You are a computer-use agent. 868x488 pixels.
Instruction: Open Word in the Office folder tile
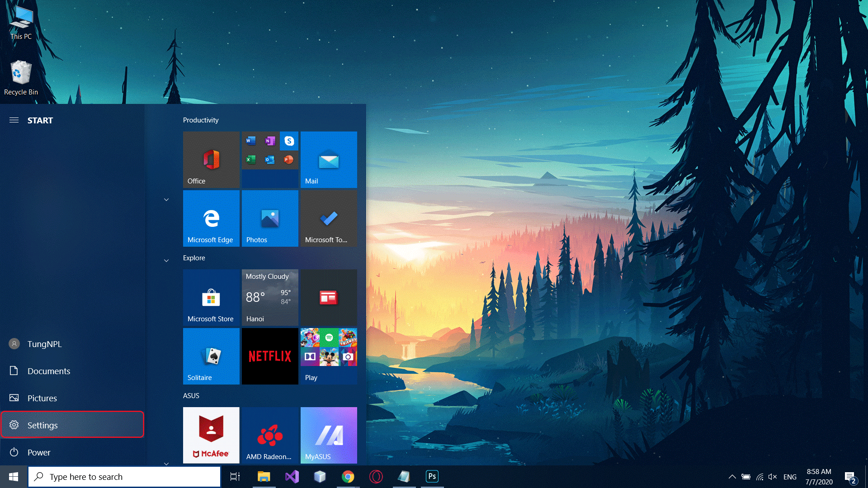pos(251,141)
